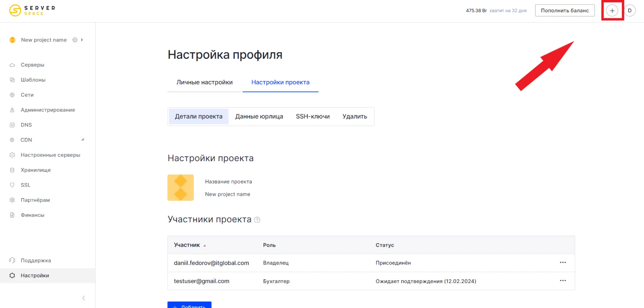Click the Настройки gear icon in sidebar
The width and height of the screenshot is (644, 308).
point(12,275)
